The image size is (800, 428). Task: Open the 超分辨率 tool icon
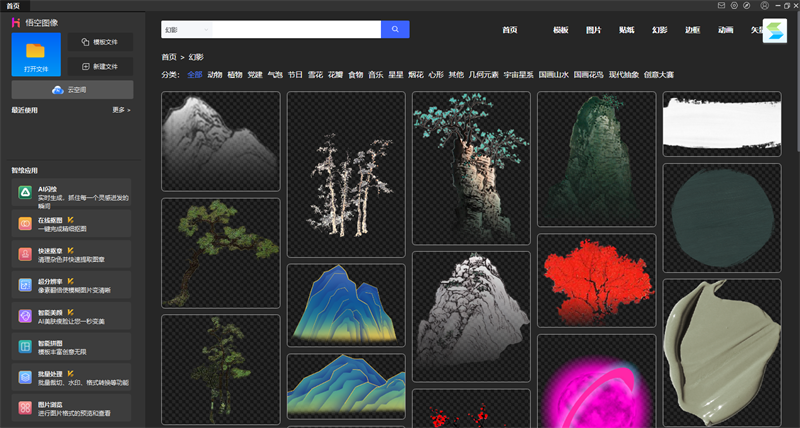coord(24,285)
